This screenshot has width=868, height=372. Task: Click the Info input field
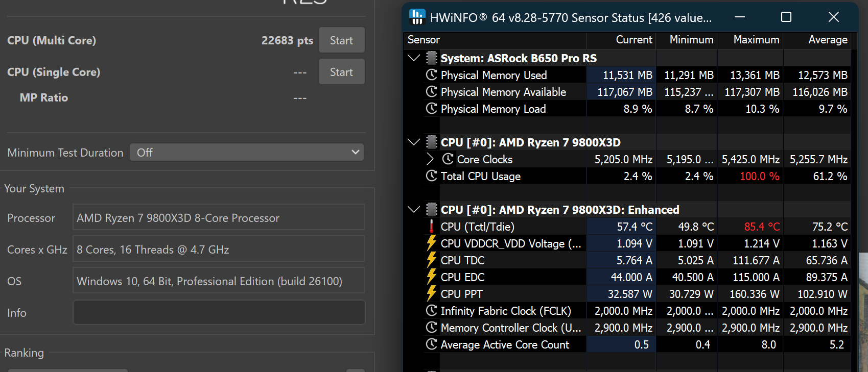(219, 312)
